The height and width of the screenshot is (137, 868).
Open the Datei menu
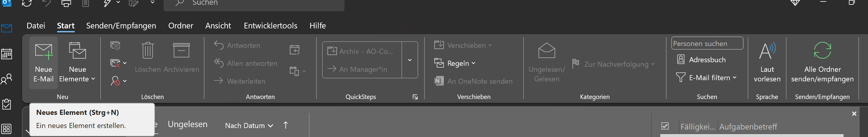point(36,26)
